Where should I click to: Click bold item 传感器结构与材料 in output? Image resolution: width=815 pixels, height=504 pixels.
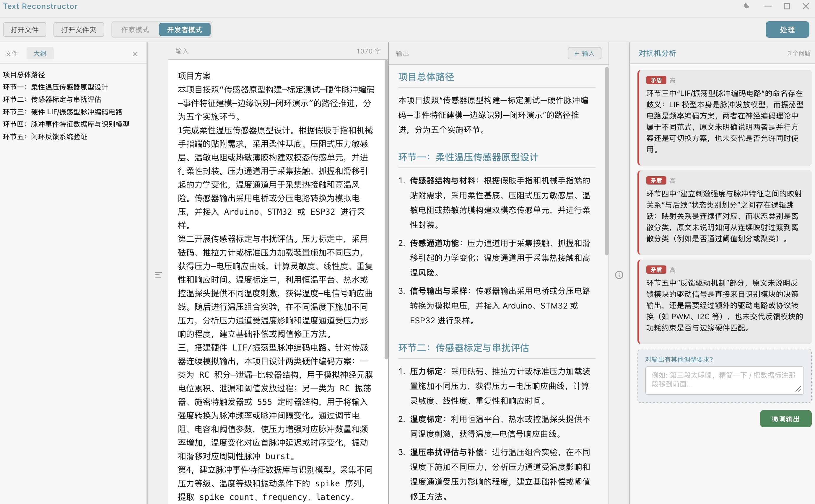pyautogui.click(x=443, y=180)
